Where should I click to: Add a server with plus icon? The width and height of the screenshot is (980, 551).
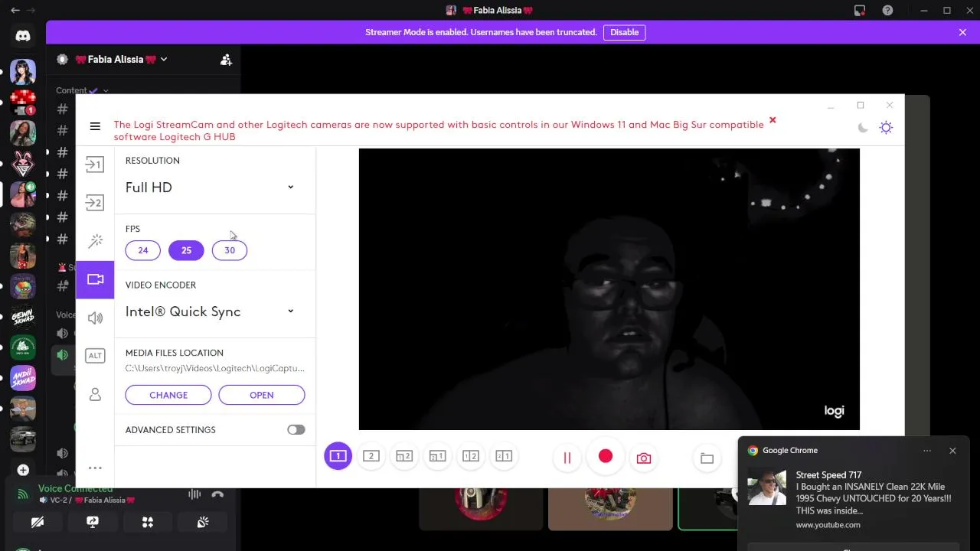(x=23, y=470)
